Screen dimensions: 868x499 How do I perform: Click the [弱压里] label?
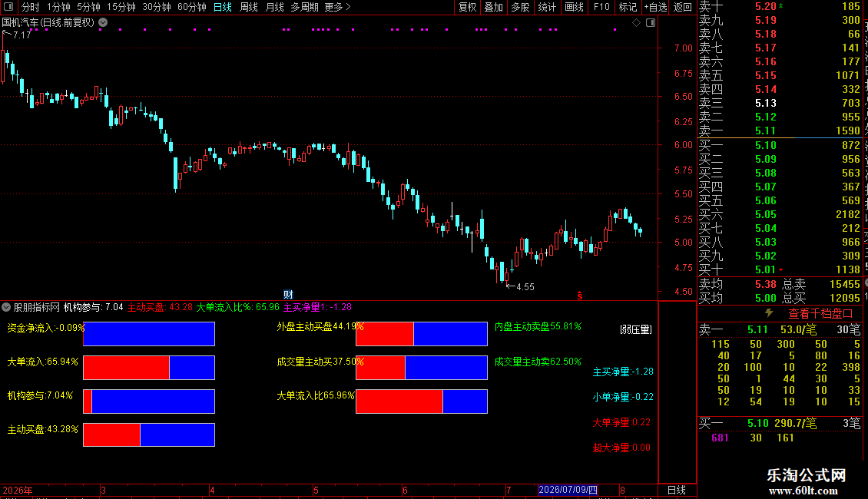tap(636, 329)
